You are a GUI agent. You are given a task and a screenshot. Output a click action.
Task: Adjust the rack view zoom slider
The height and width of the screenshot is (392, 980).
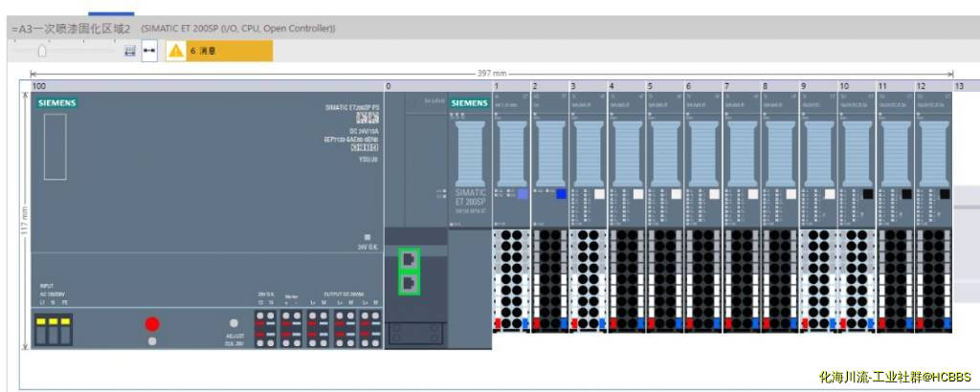42,52
